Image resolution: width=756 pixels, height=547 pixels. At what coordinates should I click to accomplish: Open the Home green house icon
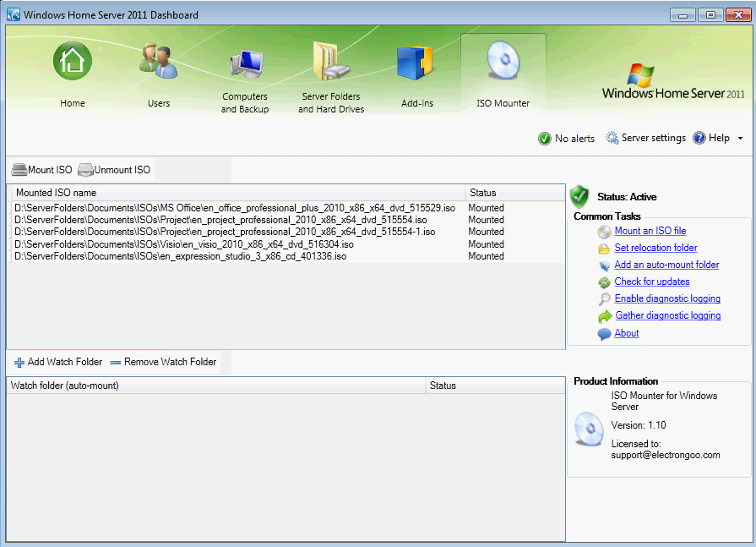pos(73,61)
